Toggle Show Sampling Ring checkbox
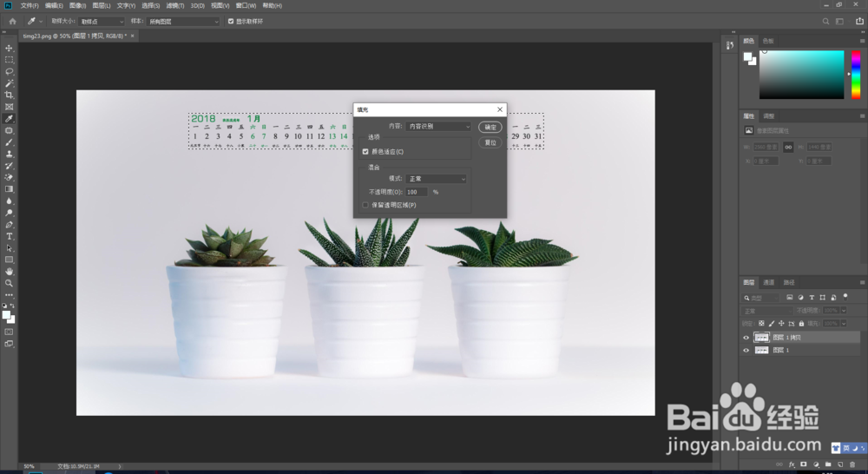This screenshot has height=474, width=868. 231,22
